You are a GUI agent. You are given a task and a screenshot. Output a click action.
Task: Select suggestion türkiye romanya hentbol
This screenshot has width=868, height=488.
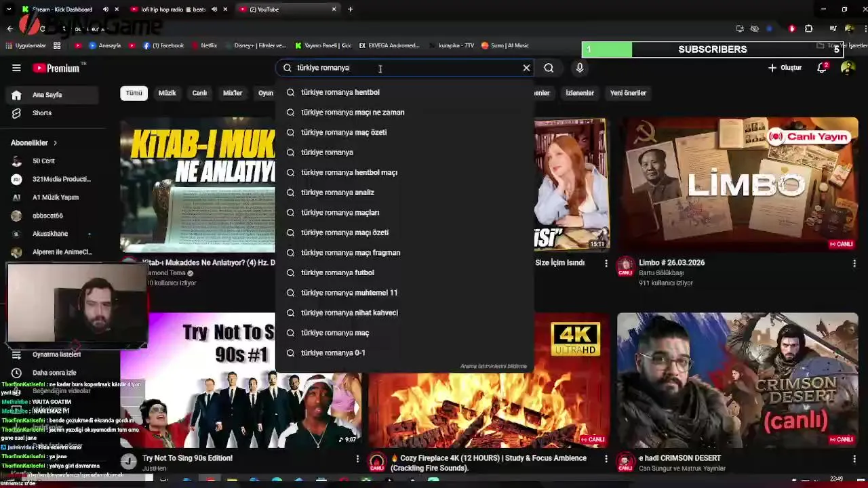point(405,92)
